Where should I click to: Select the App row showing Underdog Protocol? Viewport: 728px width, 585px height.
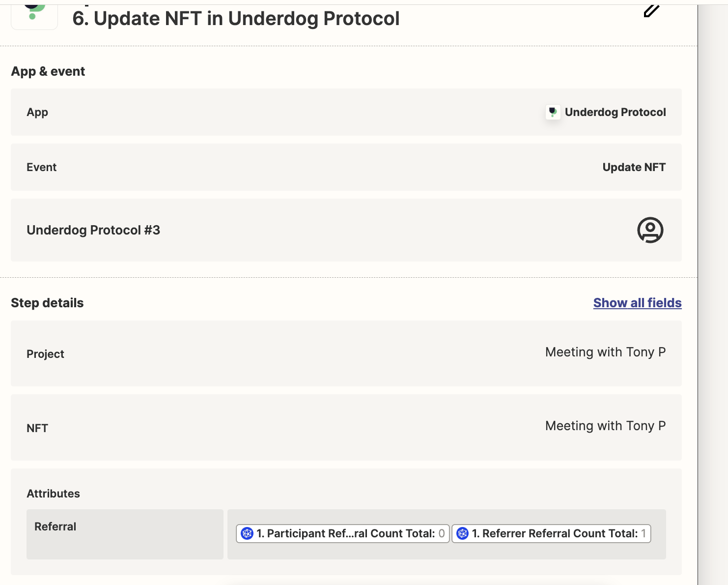346,112
